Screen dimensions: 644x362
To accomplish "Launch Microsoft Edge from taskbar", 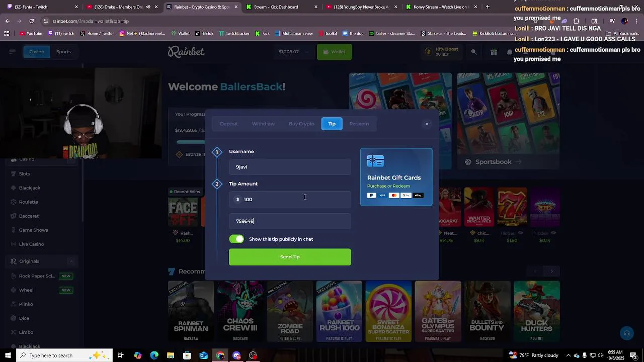I will coord(154,355).
